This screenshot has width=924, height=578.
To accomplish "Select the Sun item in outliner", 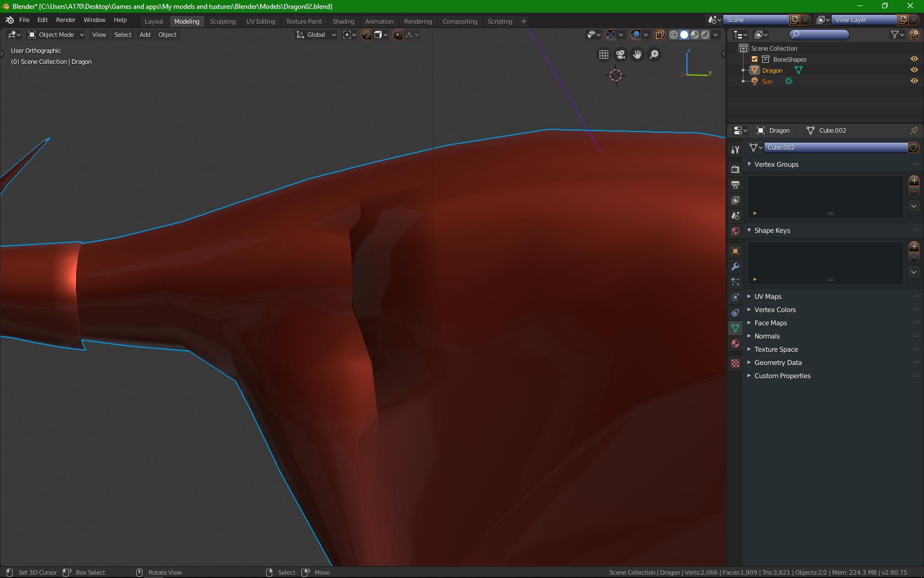I will pos(767,81).
